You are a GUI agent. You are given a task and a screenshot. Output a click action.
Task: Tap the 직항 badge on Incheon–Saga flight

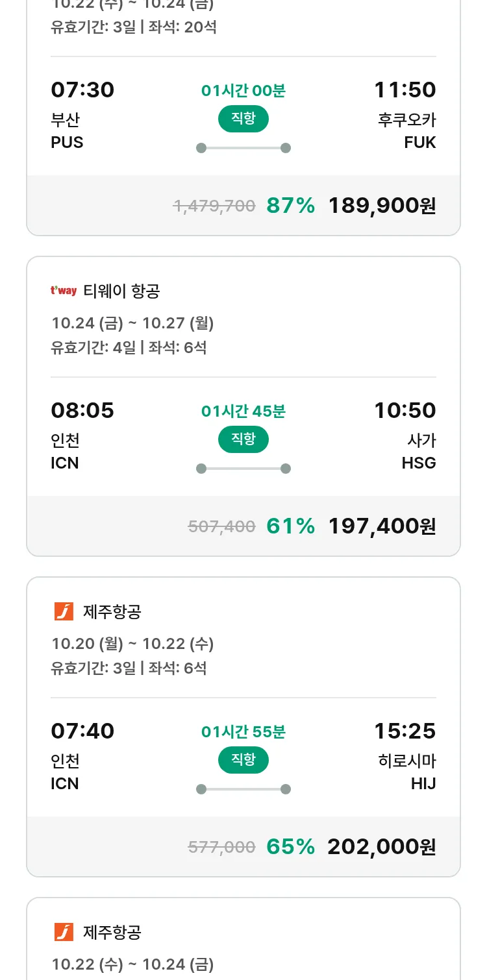243,439
